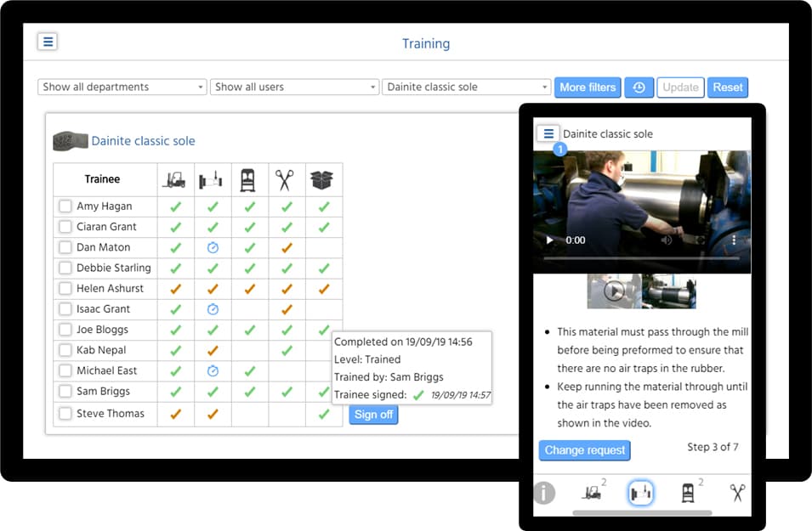Screen dimensions: 812x531
Task: Open the hamburger menu on the mobile view
Action: (548, 133)
